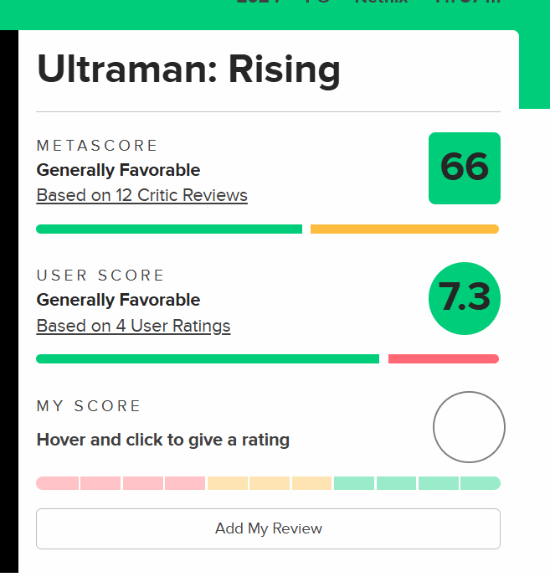Select the last yellow rating segment
Viewport: 550px width, 577px height.
tap(312, 483)
